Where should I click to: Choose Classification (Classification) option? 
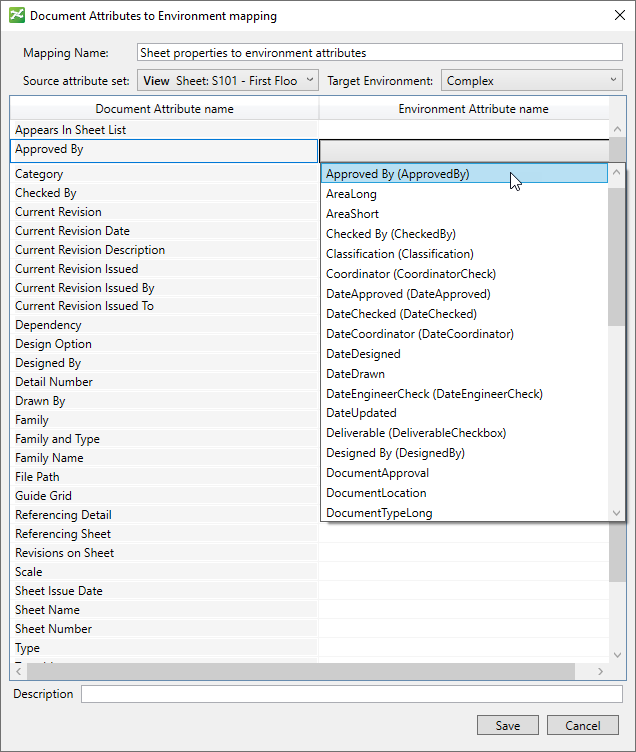[x=464, y=254]
